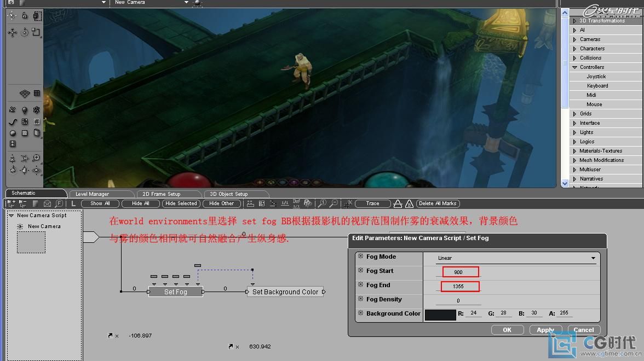Click the Fog Start value field
Image resolution: width=644 pixels, height=361 pixels.
[461, 272]
